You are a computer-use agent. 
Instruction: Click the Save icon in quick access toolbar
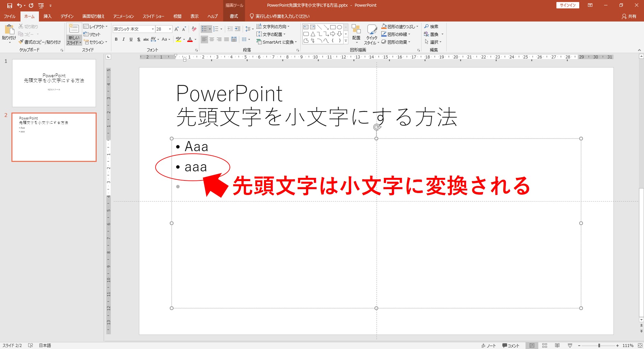pos(10,5)
